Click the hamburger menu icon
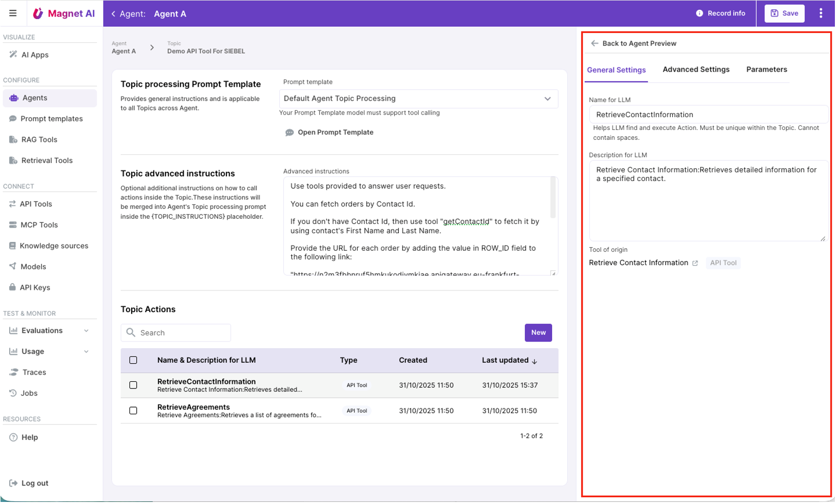The height and width of the screenshot is (504, 838). tap(13, 13)
